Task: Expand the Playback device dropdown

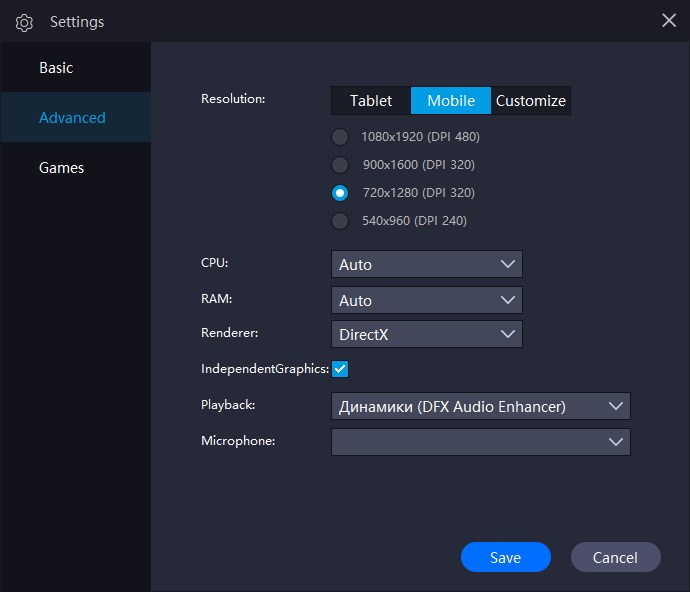Action: click(480, 406)
